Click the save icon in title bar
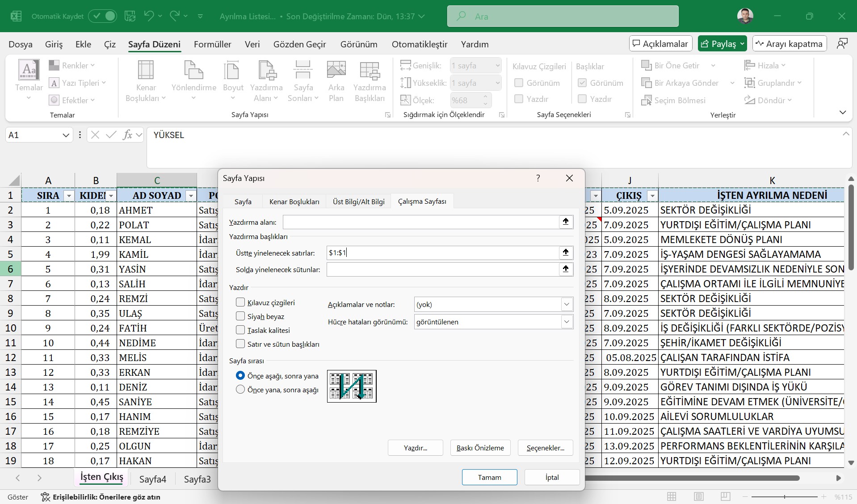The image size is (857, 504). point(130,17)
